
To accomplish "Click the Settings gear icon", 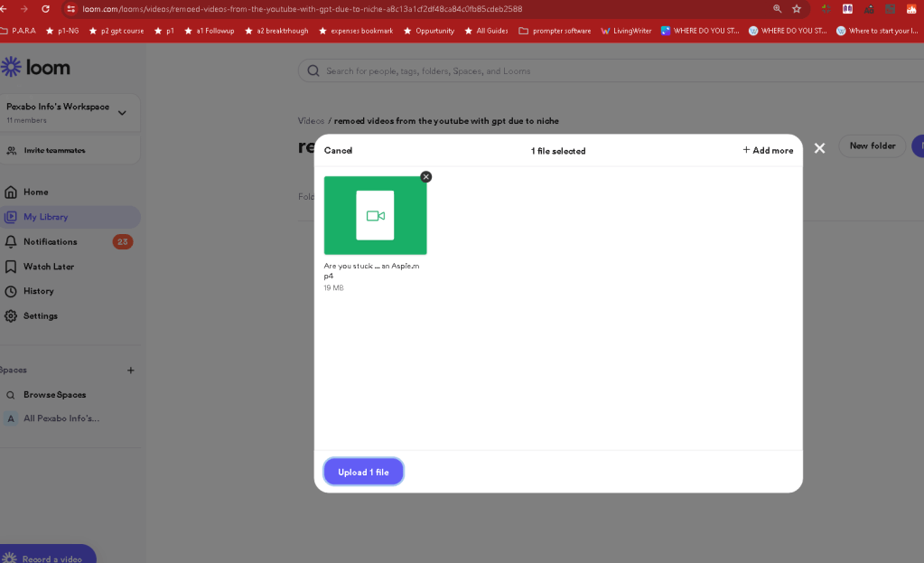I will [11, 316].
